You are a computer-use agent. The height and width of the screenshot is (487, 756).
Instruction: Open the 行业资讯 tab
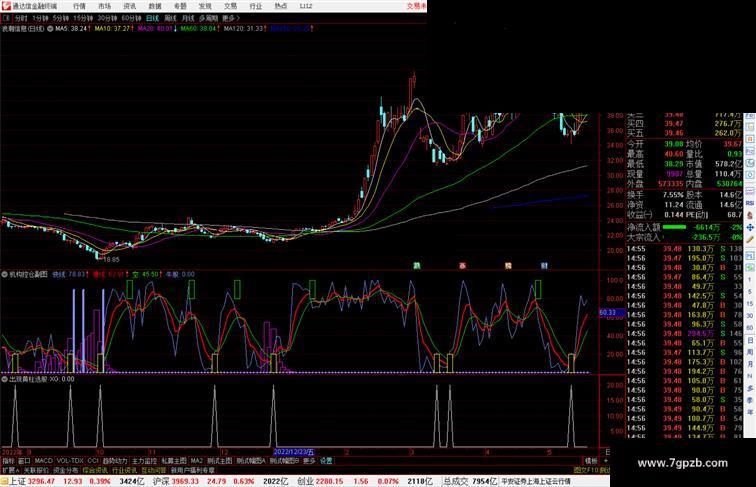click(124, 470)
